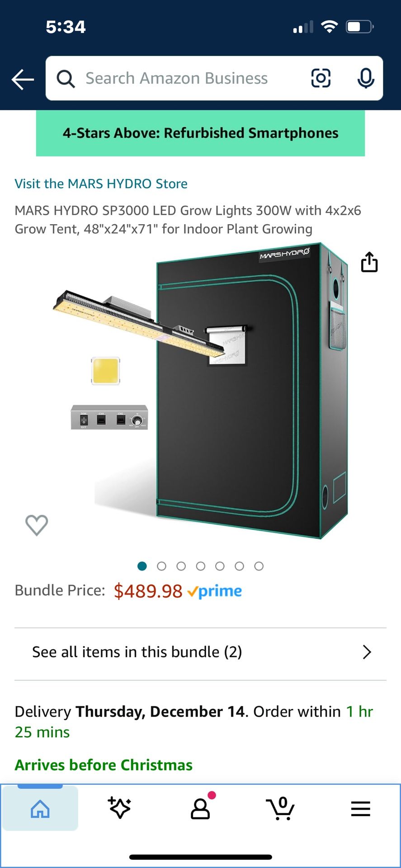The image size is (401, 868).
Task: Open the Home tab
Action: 40,809
